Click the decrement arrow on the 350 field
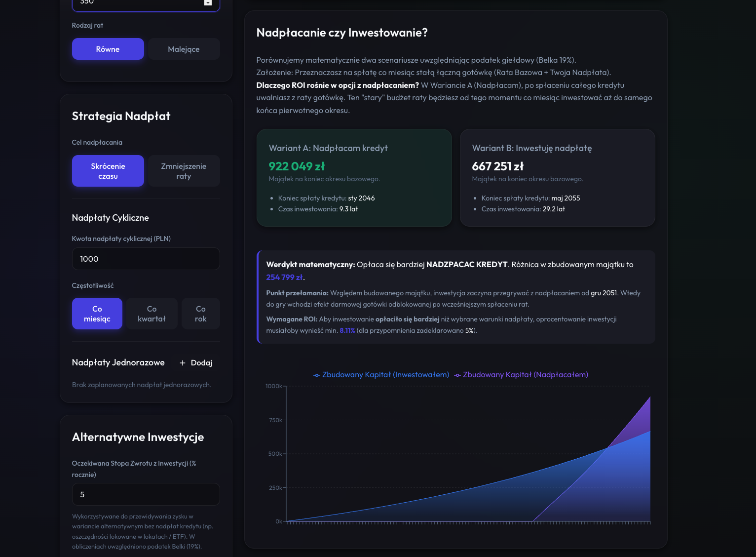 tap(208, 3)
